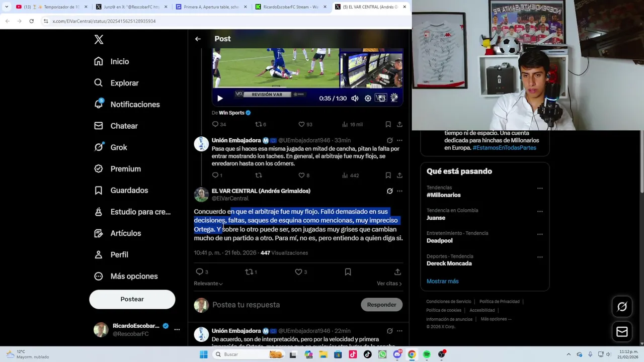Screen dimensions: 644x362
Task: Repost the video post with 6 reposts
Action: tap(261, 124)
